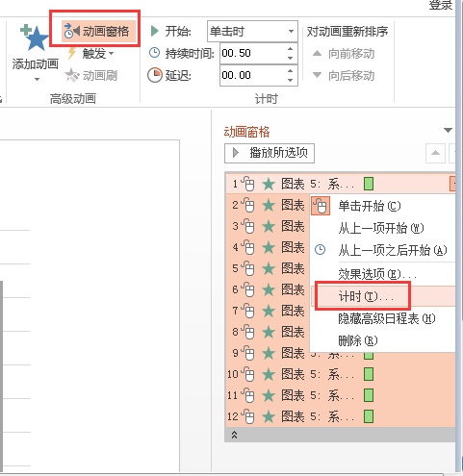The image size is (463, 476).
Task: Click 向前移动 move earlier
Action: coord(344,54)
